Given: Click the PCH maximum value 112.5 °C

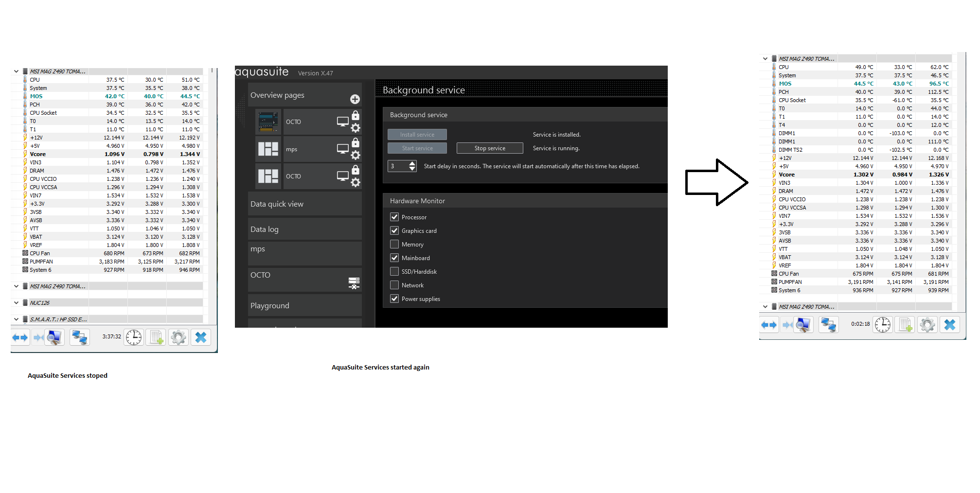Looking at the screenshot, I should coord(938,92).
